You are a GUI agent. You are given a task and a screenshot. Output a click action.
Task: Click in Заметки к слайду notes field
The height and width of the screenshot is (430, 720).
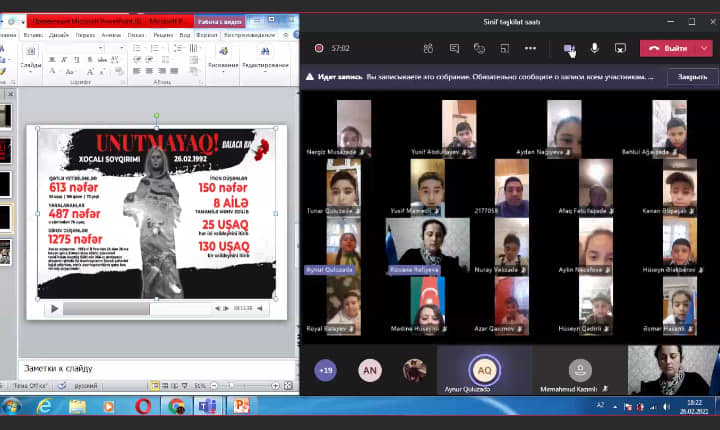158,368
